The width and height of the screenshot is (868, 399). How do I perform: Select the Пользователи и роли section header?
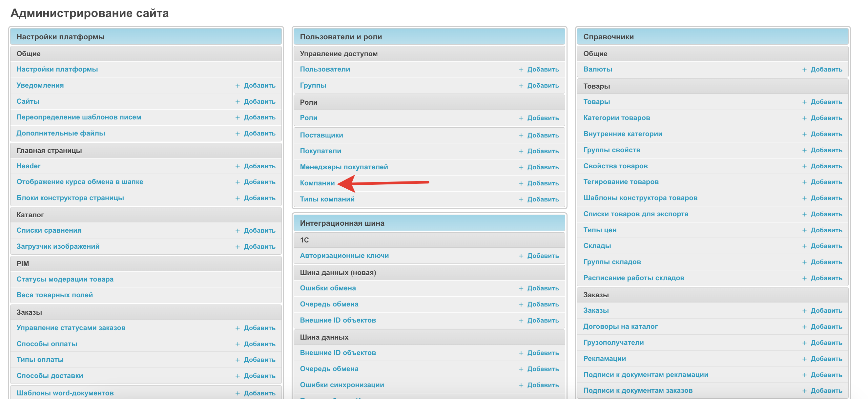click(341, 37)
